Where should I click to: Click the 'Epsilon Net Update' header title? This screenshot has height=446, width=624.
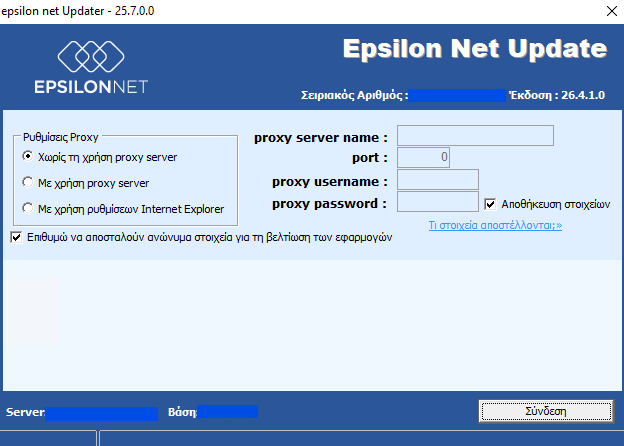pos(474,49)
